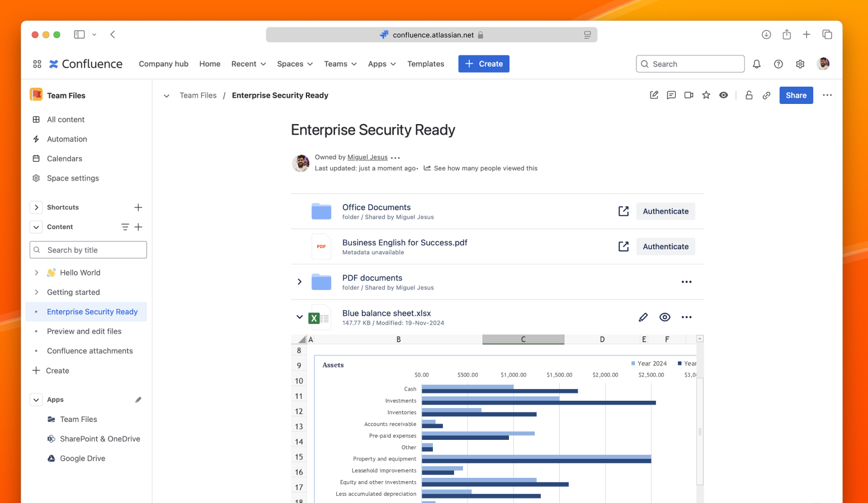Click the Office Documents folder icon
The height and width of the screenshot is (503, 868).
(321, 211)
